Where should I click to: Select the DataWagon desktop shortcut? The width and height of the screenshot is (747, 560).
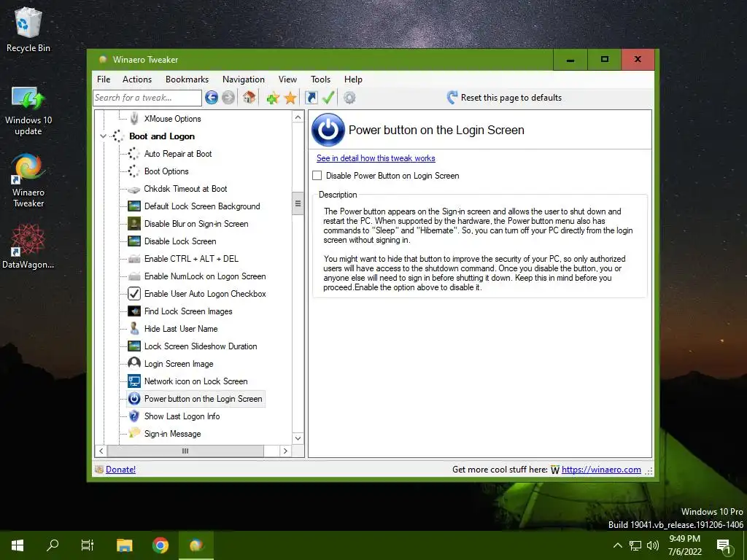click(28, 246)
